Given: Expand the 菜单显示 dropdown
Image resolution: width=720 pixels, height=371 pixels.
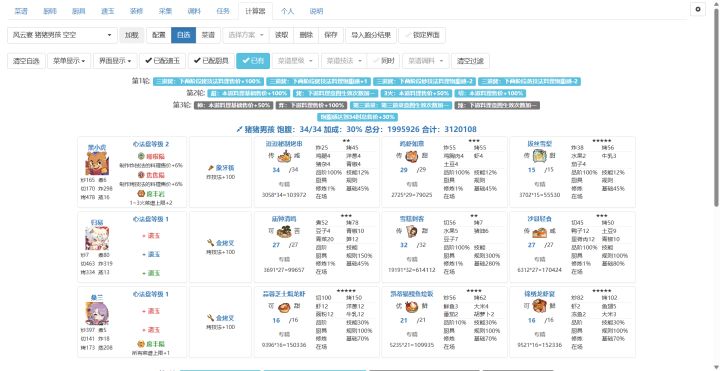Looking at the screenshot, I should click(69, 61).
